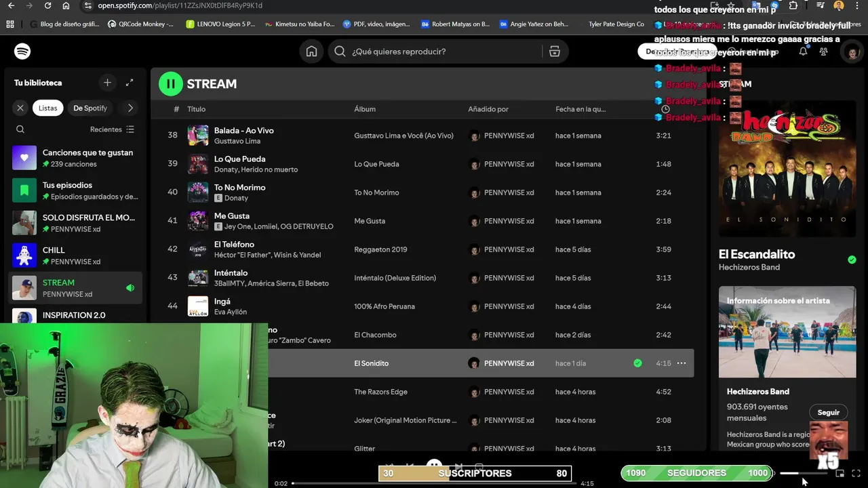The image size is (868, 488).
Task: Go to Spotify home icon
Action: pos(311,52)
